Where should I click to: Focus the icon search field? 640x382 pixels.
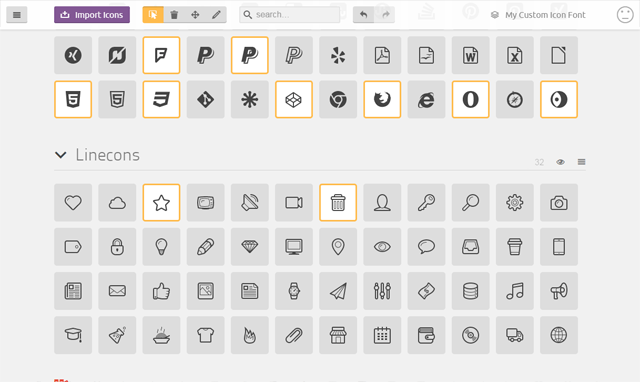point(289,15)
